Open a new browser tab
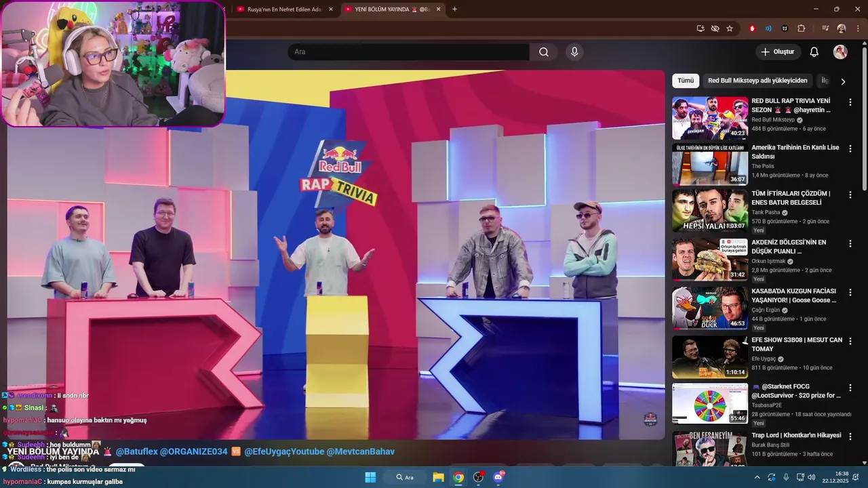Screen dimensions: 868x488 454,9
